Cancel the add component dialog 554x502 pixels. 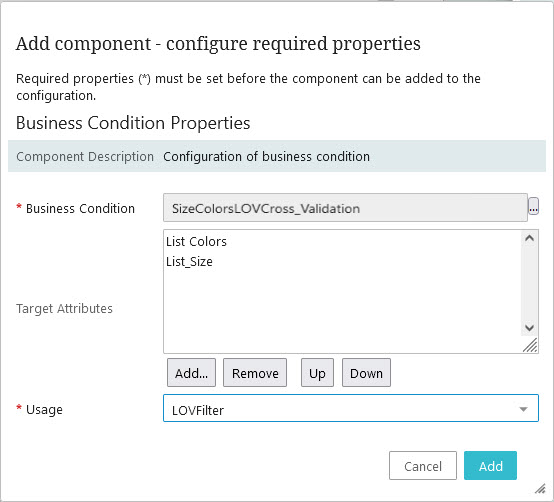coord(423,466)
